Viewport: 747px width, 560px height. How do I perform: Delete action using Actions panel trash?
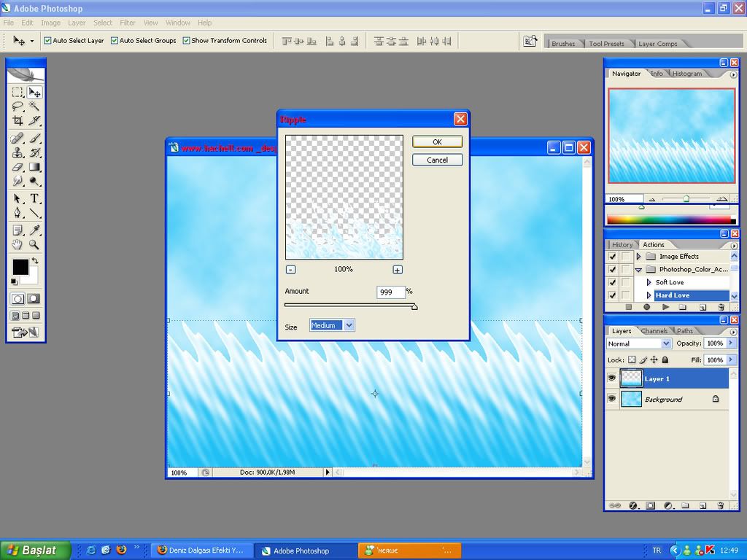(x=721, y=307)
